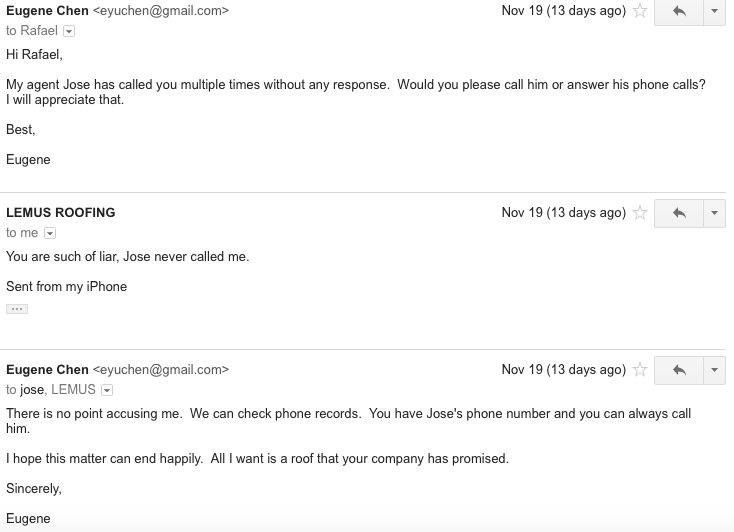Click sender name LEMUS ROOFING

61,213
